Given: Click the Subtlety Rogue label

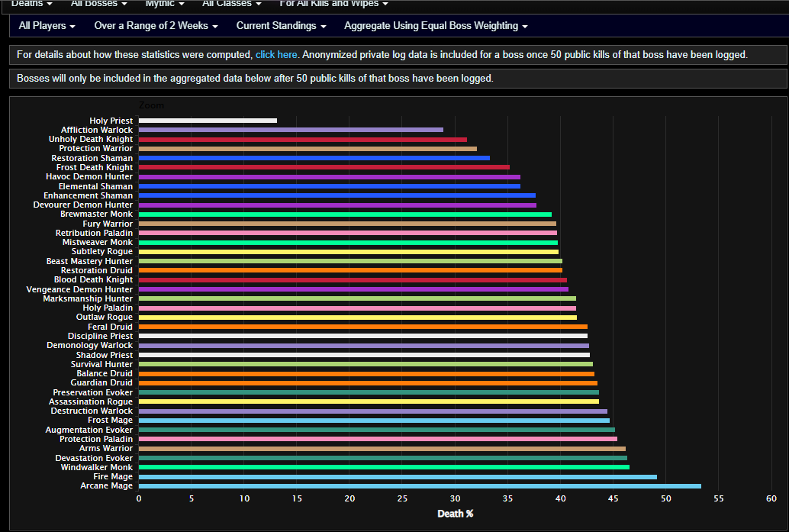Looking at the screenshot, I should click(x=102, y=252).
